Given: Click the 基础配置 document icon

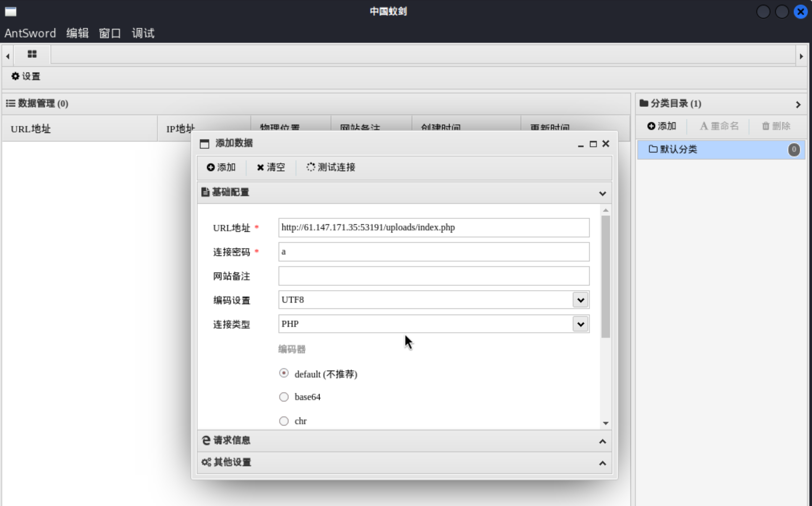Looking at the screenshot, I should [x=205, y=192].
